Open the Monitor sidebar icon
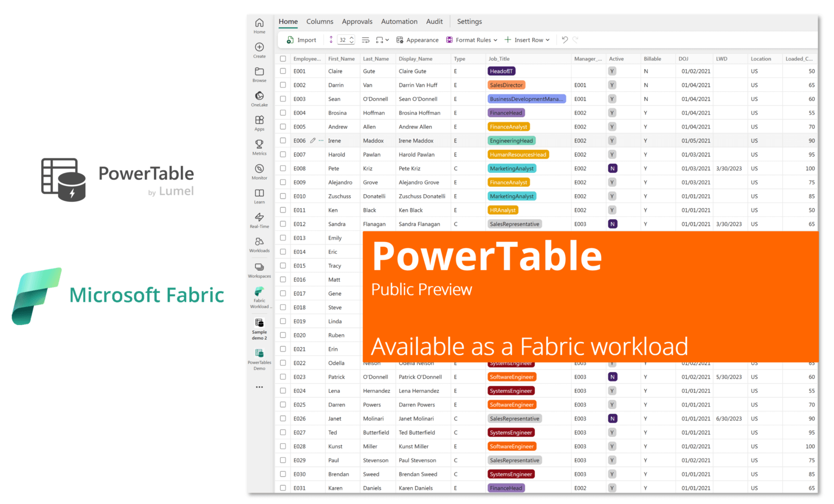 tap(259, 169)
